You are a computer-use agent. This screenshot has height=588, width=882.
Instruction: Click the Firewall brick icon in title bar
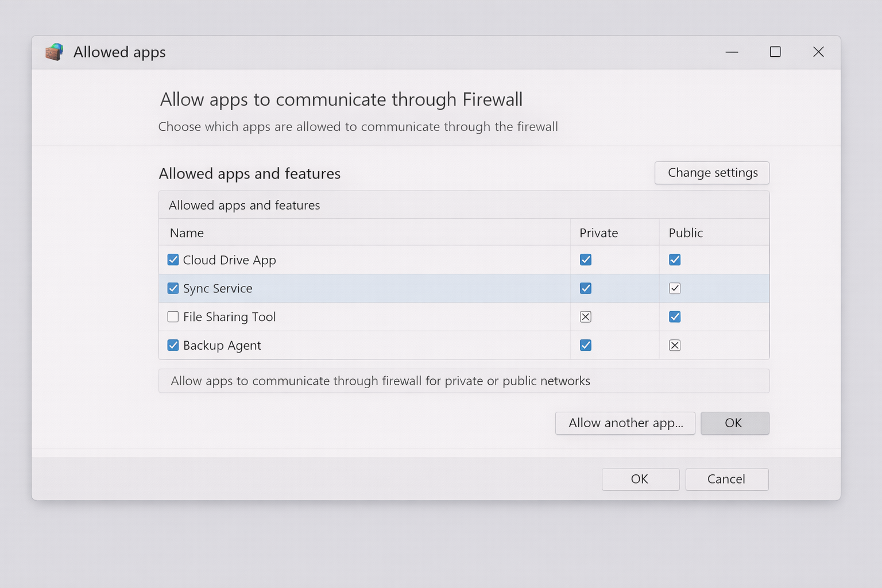[54, 52]
